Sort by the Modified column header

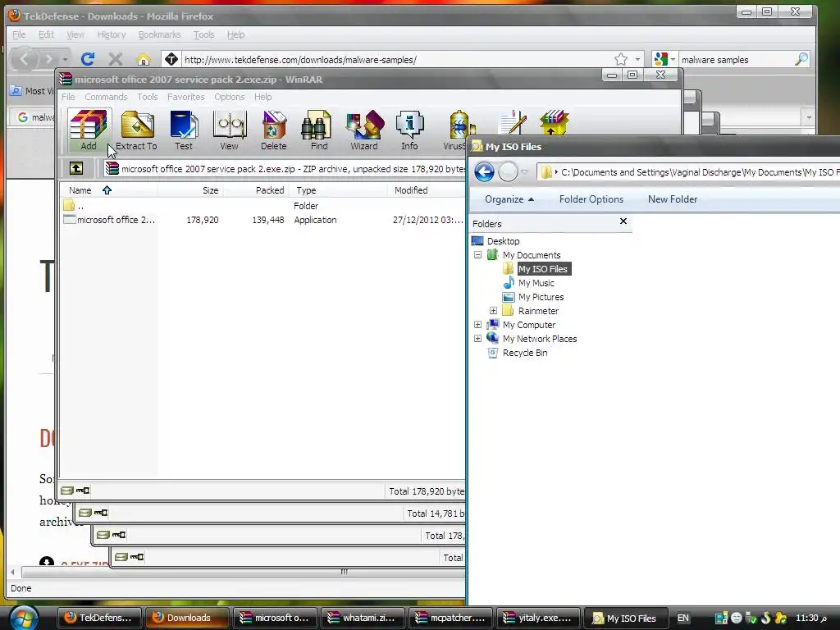[x=426, y=190]
